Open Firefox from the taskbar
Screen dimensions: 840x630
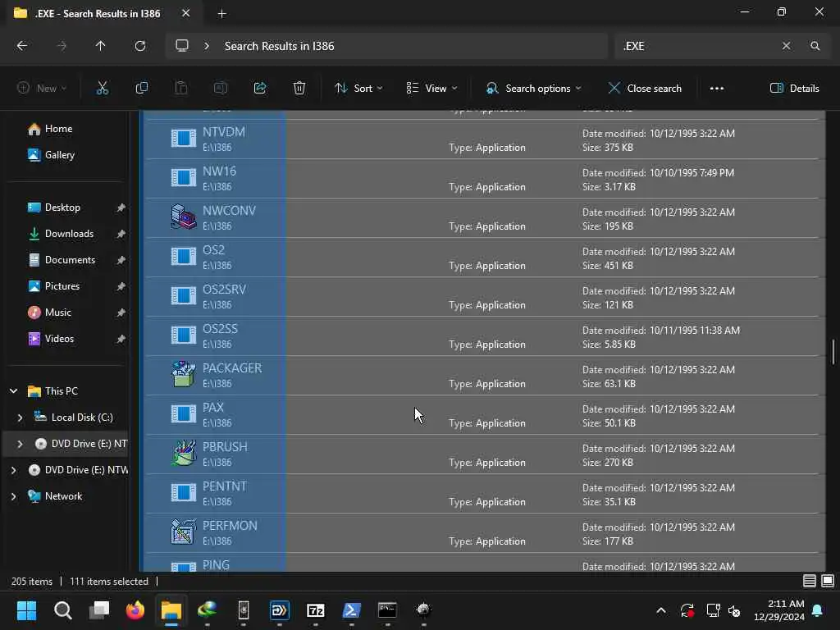135,610
